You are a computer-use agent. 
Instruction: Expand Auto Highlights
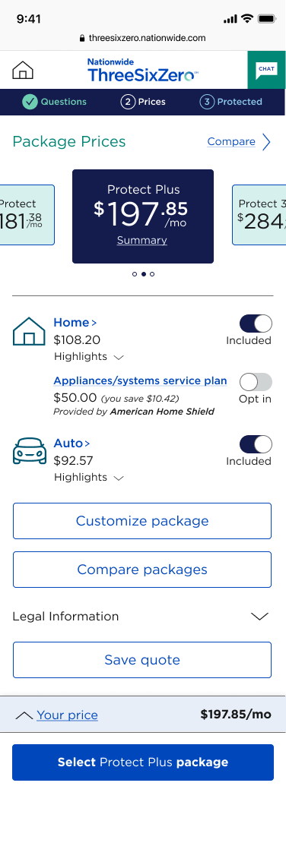point(89,477)
